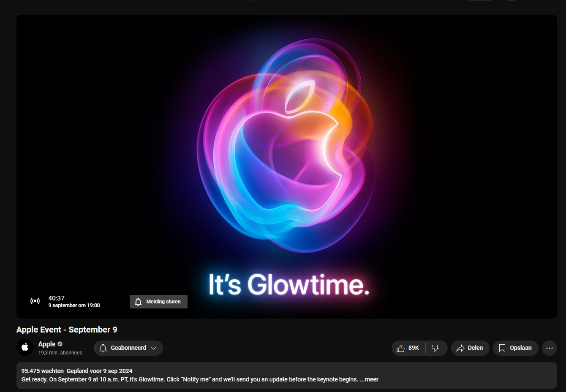Click the video title Apple Event - September 9

coord(67,330)
